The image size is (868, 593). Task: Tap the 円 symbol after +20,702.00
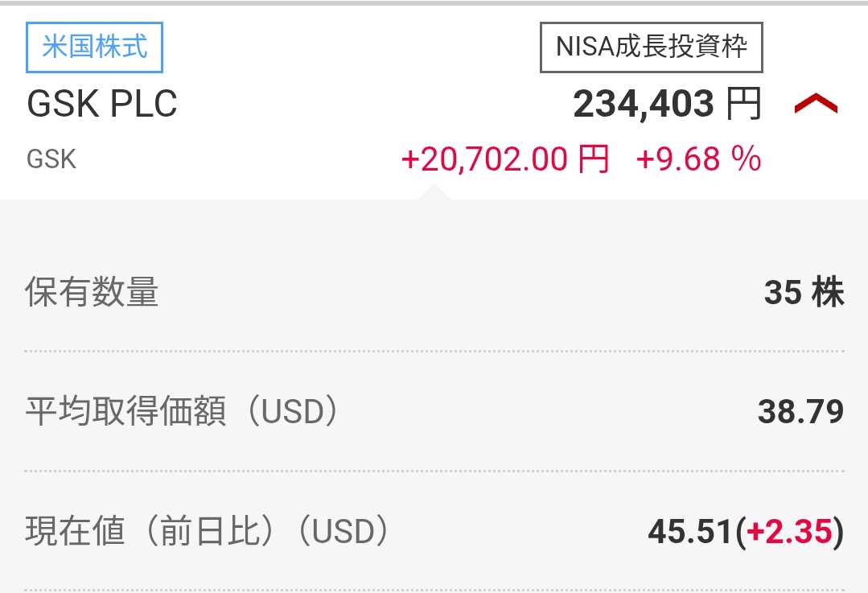tap(594, 159)
